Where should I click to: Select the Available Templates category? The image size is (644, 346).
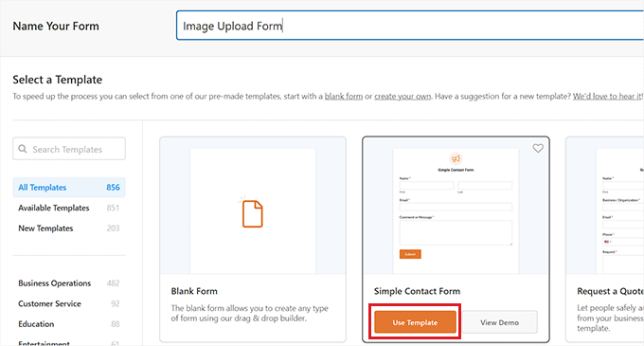point(69,208)
